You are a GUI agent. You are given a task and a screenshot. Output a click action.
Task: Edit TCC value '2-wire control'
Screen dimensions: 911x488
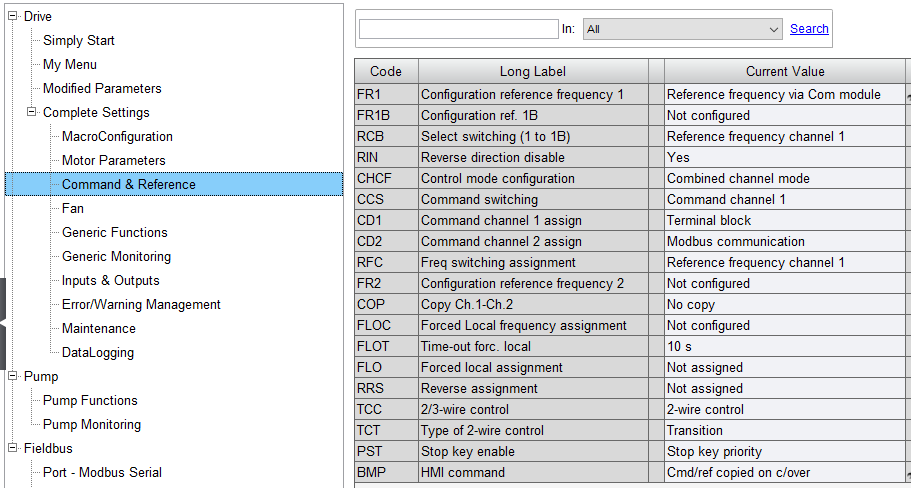[785, 410]
